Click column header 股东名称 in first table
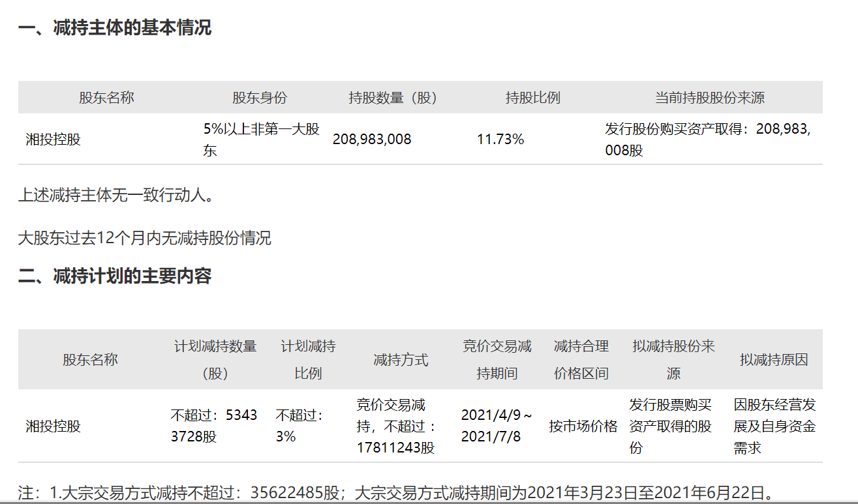 click(x=106, y=98)
